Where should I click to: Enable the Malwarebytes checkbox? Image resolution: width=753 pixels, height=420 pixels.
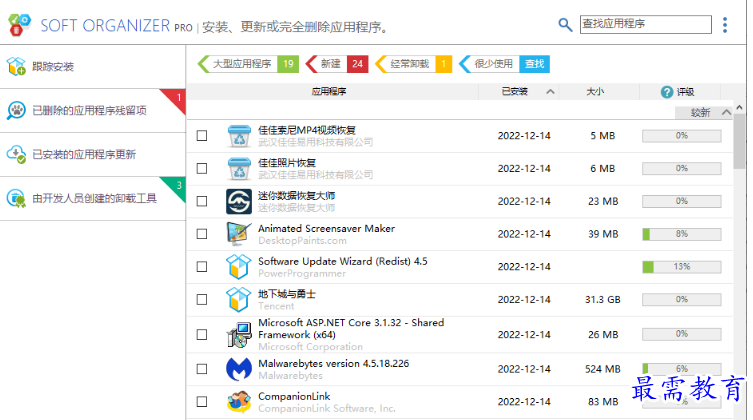coord(202,369)
